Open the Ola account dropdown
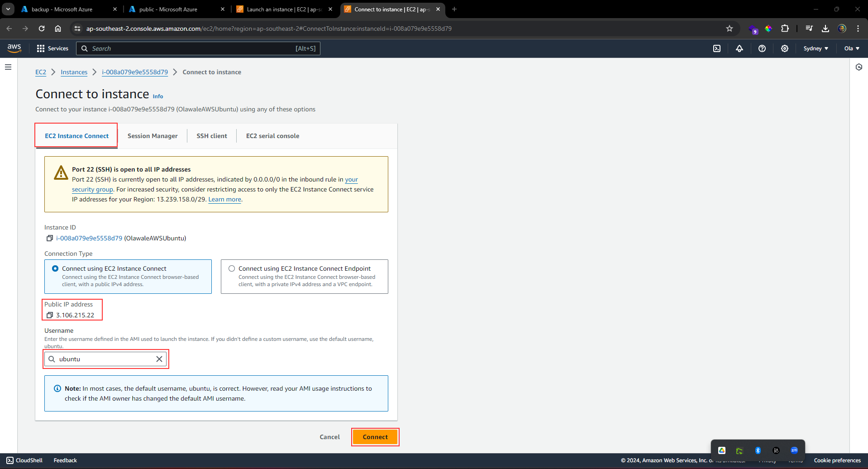Viewport: 868px width, 469px height. point(852,48)
